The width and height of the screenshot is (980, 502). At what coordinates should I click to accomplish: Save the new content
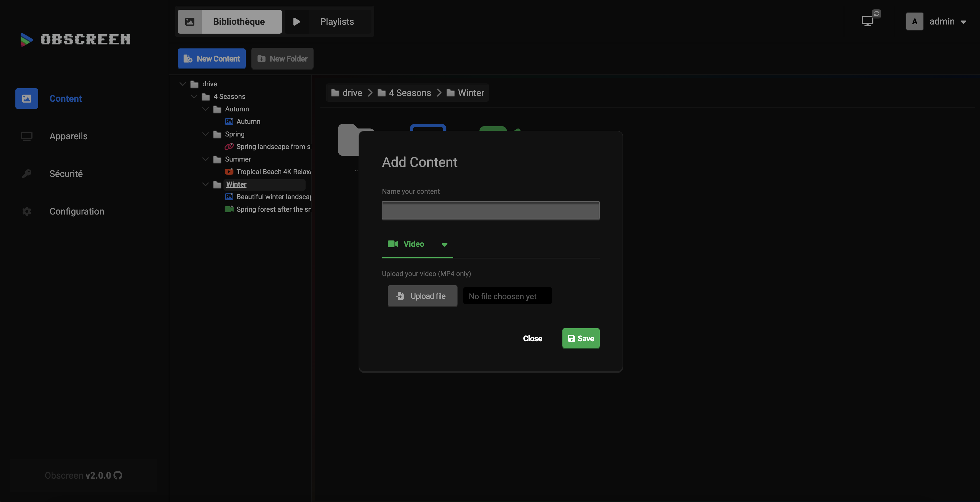click(x=581, y=338)
